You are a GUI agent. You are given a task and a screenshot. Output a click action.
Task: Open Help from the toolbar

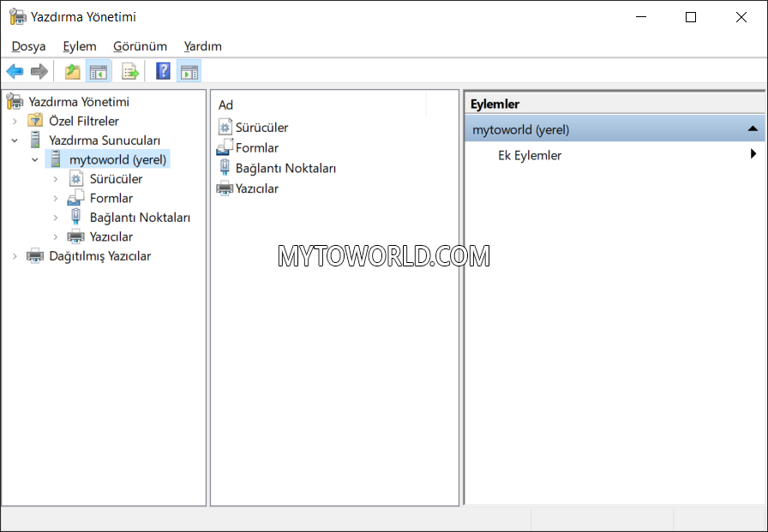(x=163, y=70)
